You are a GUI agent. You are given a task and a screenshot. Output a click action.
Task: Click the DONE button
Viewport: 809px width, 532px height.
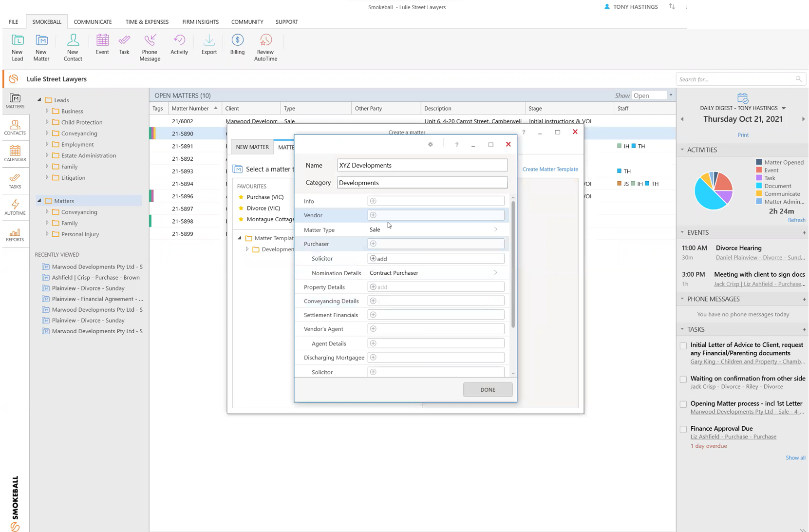(488, 390)
